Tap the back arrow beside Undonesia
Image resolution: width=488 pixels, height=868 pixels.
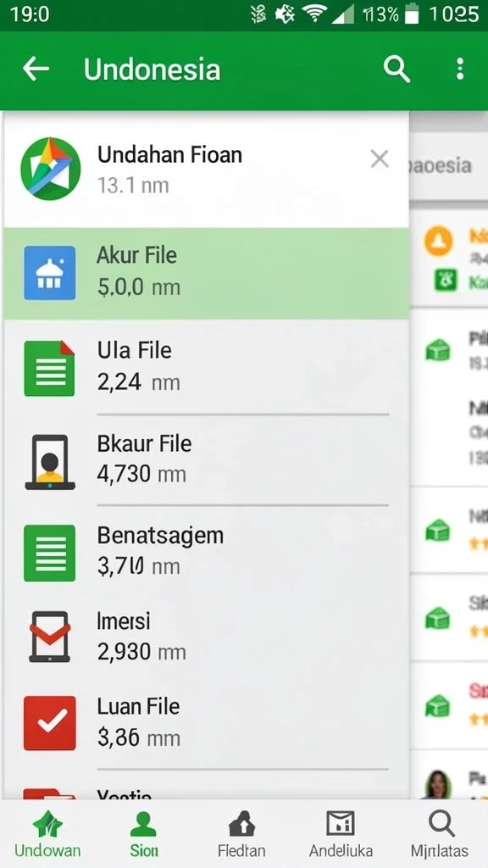(x=36, y=70)
